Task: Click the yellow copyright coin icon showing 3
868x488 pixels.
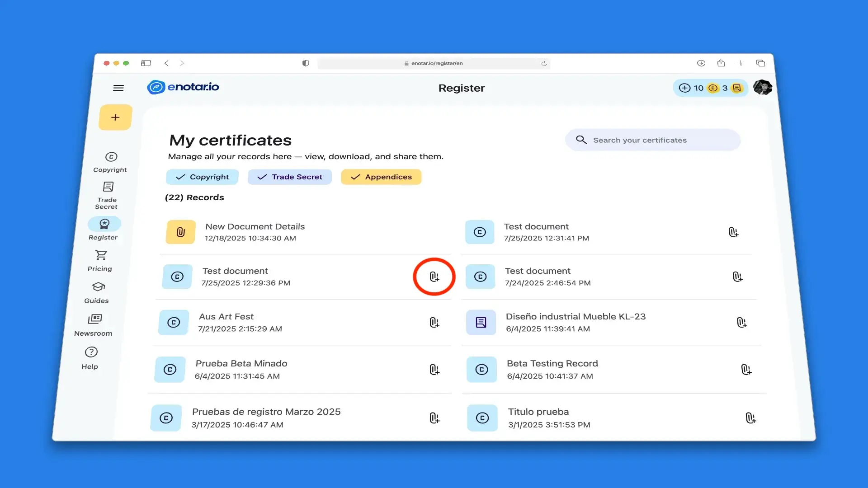Action: (713, 88)
